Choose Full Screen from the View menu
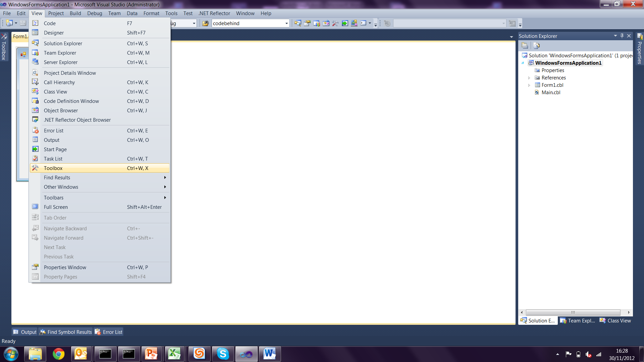This screenshot has height=362, width=644. click(56, 207)
